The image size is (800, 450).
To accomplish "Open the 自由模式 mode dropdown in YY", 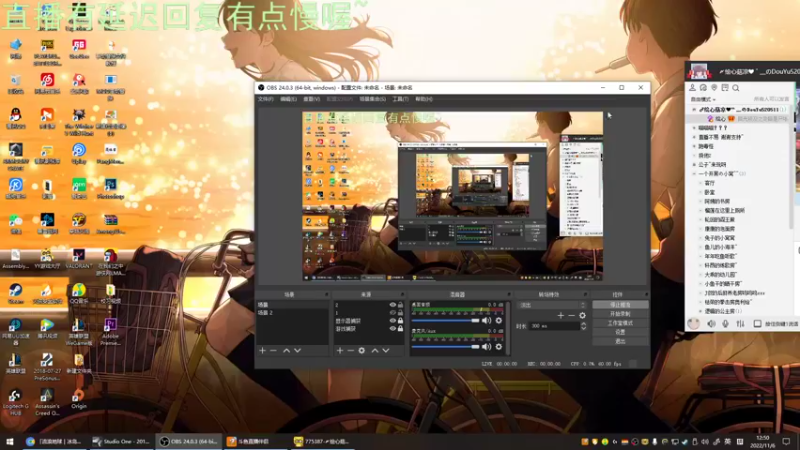I will tap(703, 99).
